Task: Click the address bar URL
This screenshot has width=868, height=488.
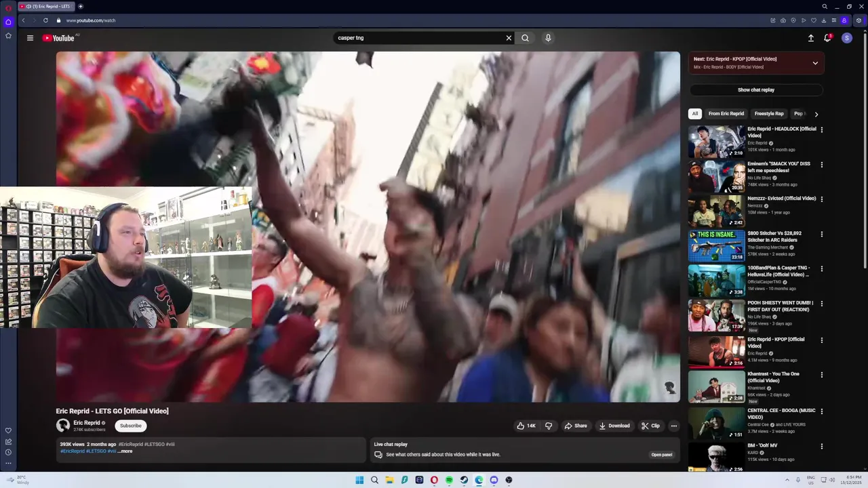Action: click(x=91, y=20)
